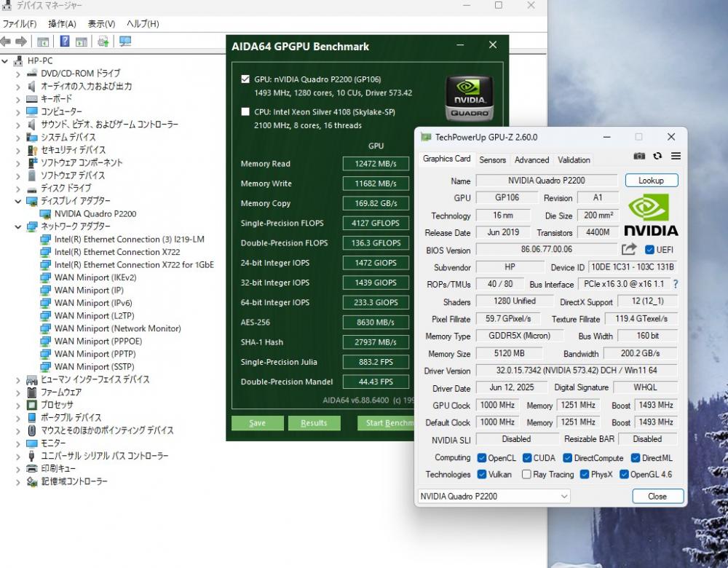The image size is (728, 568).
Task: Click Start Benchmark in AIDA64
Action: [386, 422]
